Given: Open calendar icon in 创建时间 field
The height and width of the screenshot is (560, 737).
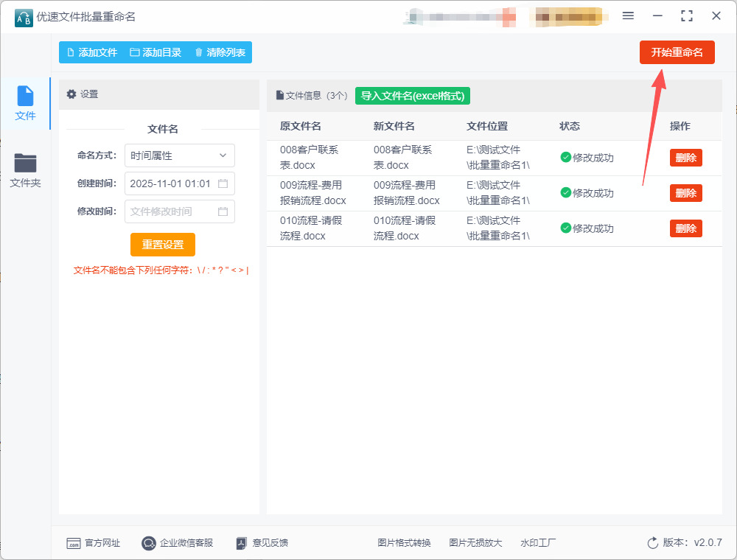Looking at the screenshot, I should point(223,183).
